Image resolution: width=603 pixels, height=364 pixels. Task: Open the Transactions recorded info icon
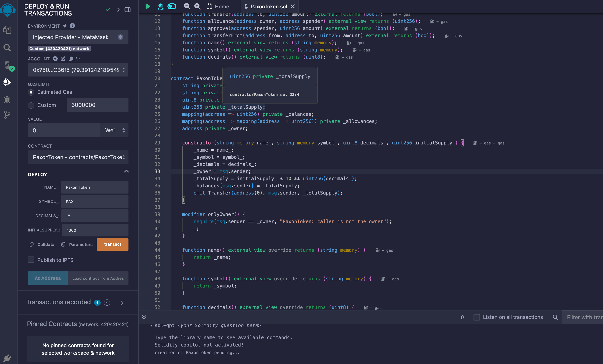107,303
